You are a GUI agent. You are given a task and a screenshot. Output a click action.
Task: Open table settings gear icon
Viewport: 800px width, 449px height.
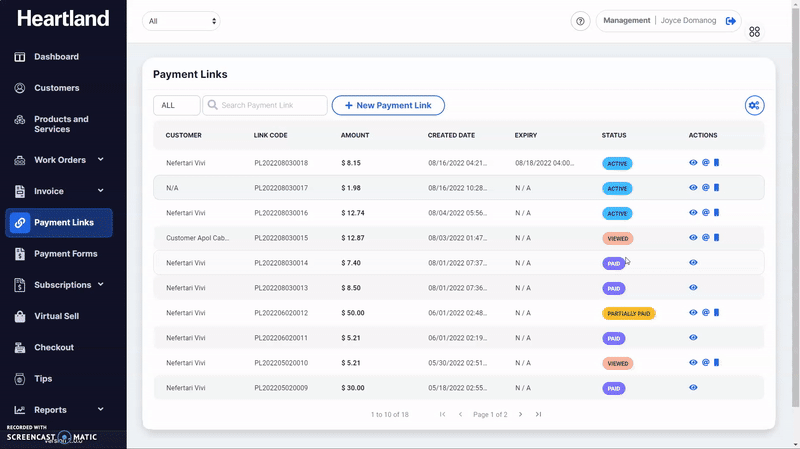[754, 106]
